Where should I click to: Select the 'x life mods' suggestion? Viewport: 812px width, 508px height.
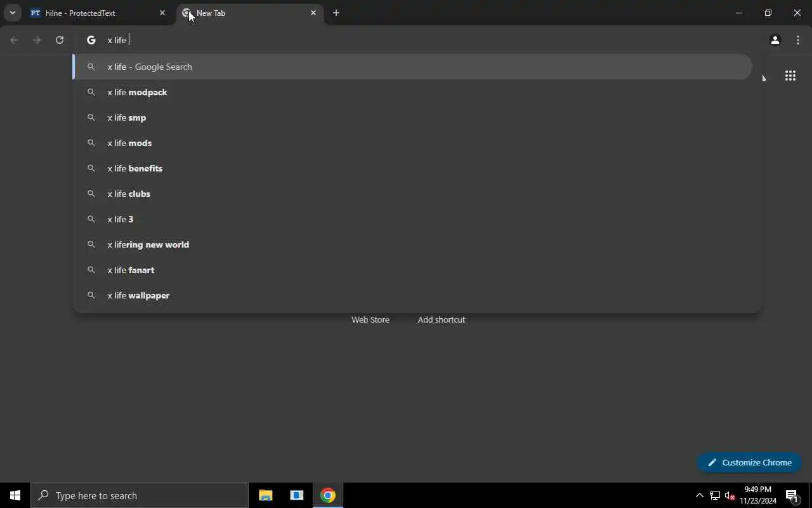tap(412, 143)
